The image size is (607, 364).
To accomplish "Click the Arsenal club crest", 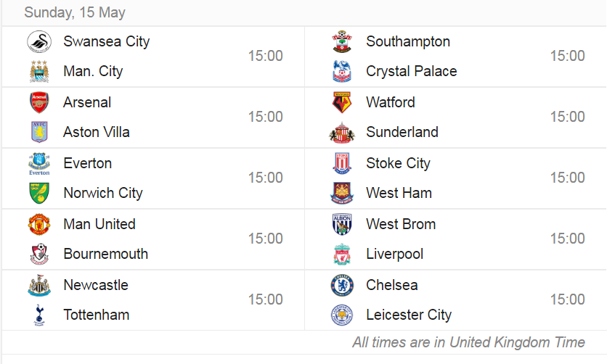I will 39,102.
